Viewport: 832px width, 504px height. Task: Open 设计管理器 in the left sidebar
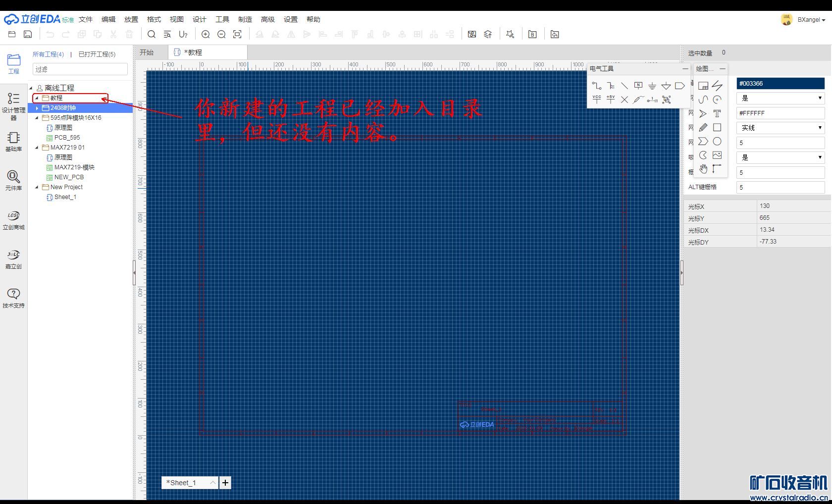pos(13,106)
